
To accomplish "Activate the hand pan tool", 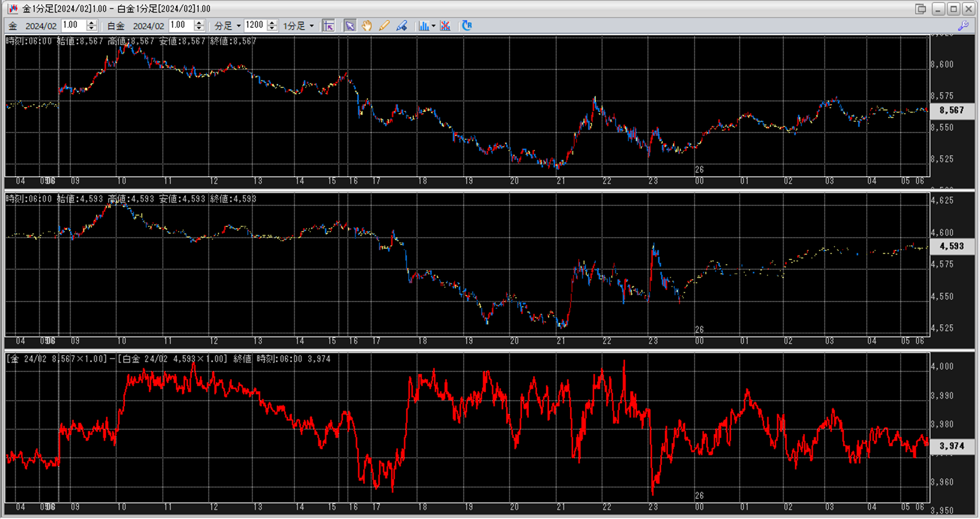I will (367, 26).
